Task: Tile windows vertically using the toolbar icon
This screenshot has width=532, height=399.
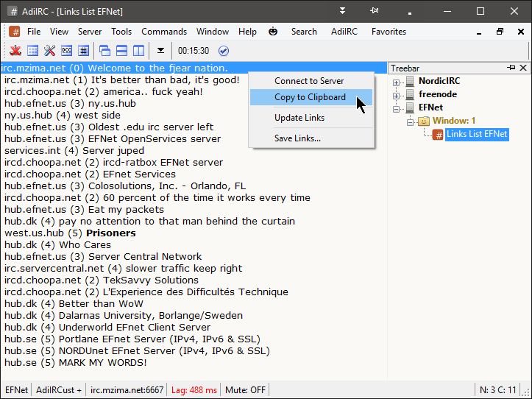Action: tap(138, 51)
